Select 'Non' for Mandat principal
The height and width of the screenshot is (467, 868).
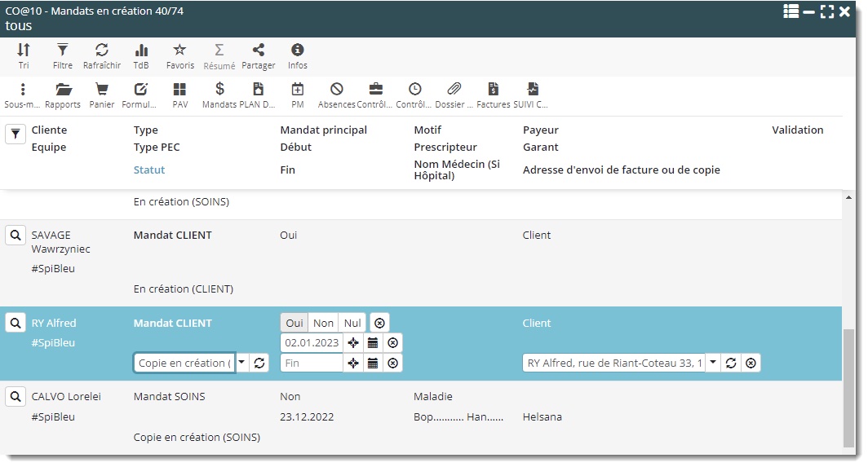pyautogui.click(x=324, y=323)
